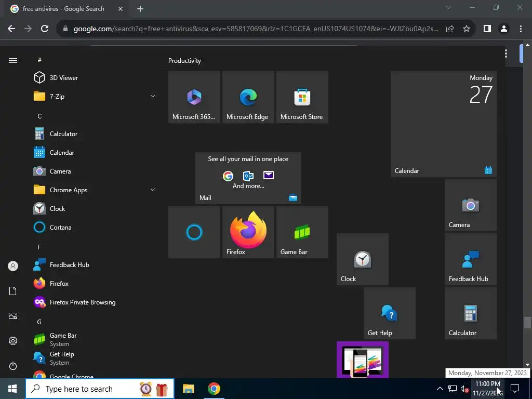Open the Game Bar tile
Image resolution: width=532 pixels, height=399 pixels.
pyautogui.click(x=302, y=232)
